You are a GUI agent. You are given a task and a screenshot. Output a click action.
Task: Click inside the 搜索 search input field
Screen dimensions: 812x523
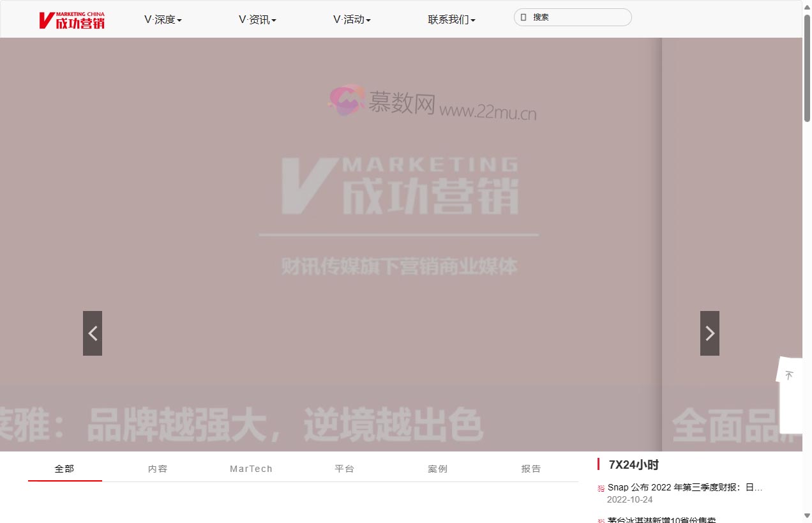coord(575,17)
